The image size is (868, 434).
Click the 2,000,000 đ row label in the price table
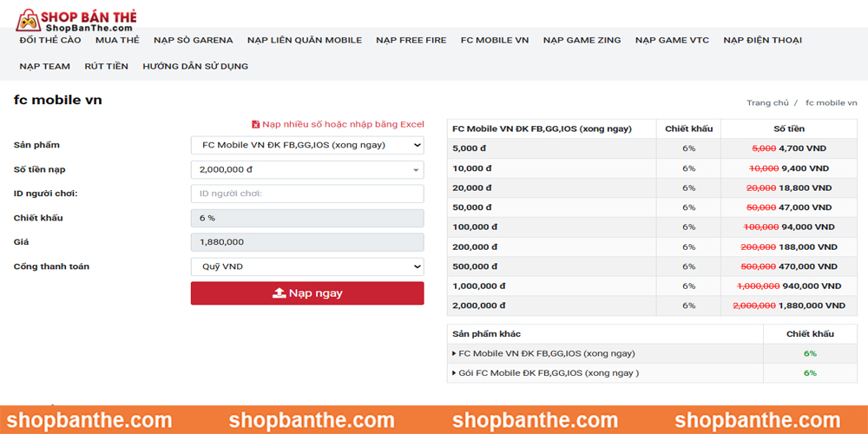point(478,306)
